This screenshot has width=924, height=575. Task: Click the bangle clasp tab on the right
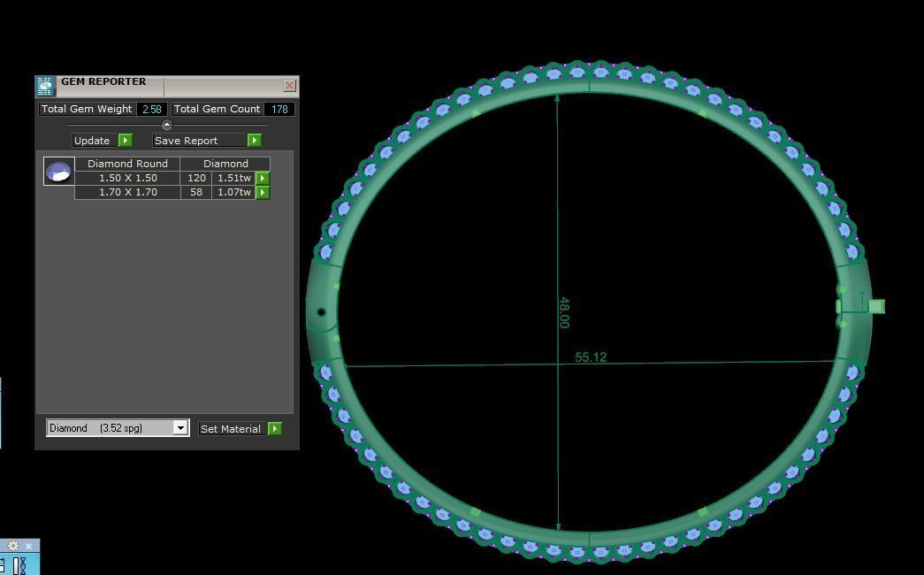[x=875, y=306]
